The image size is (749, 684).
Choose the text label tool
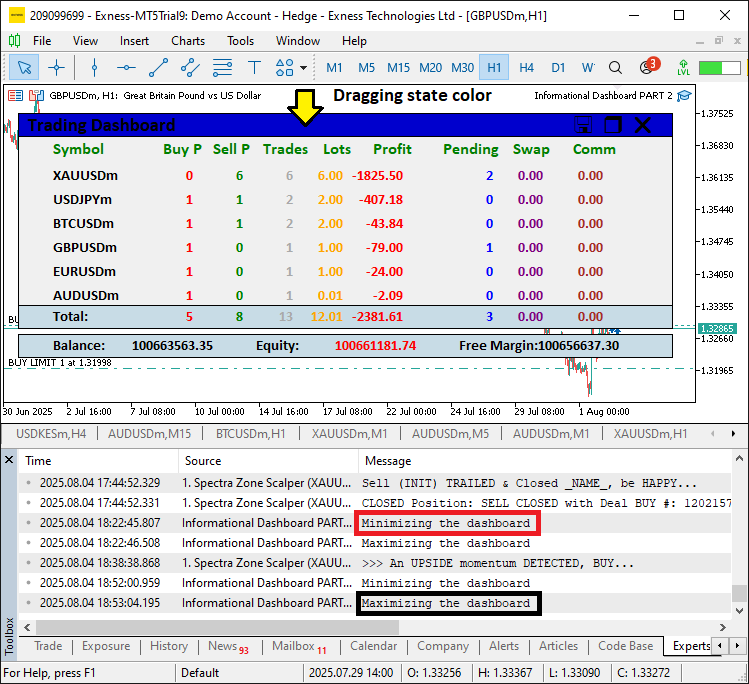click(254, 67)
